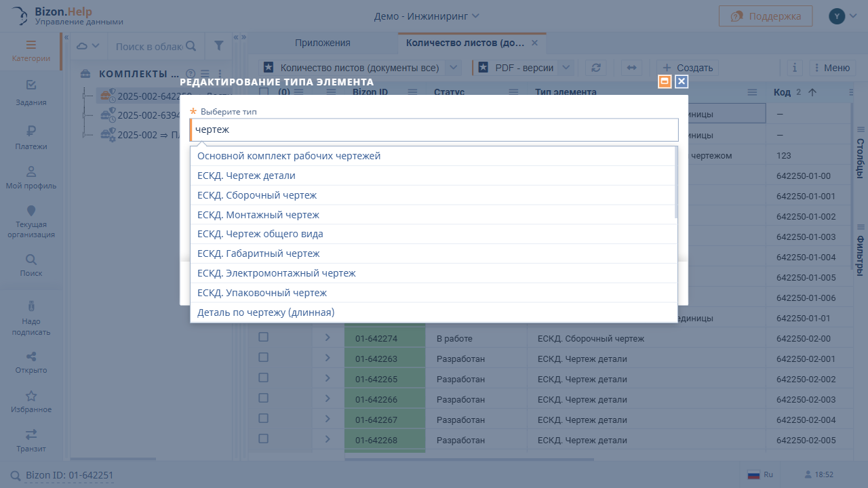Open the Демо - Инжиниринг dropdown

click(427, 16)
